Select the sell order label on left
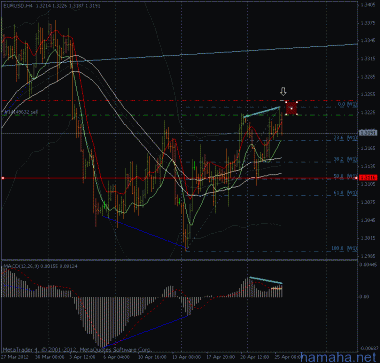380x363 pixels. pos(20,113)
